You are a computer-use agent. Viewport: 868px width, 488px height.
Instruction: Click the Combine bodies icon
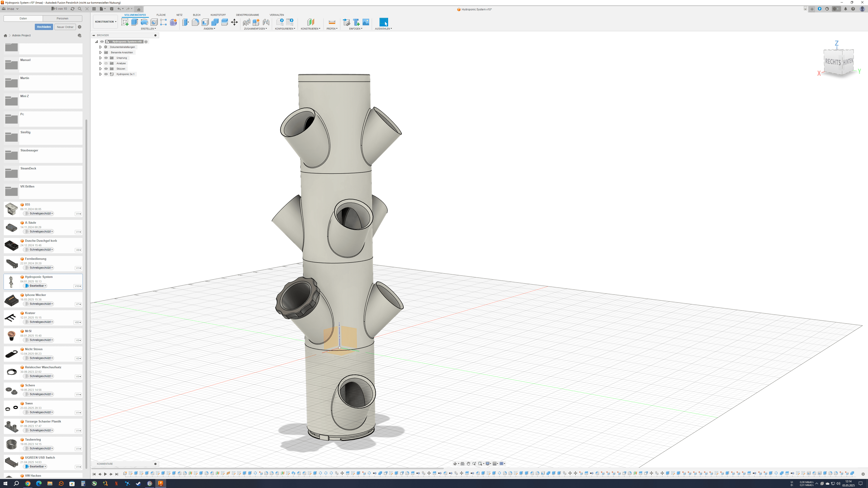[215, 22]
